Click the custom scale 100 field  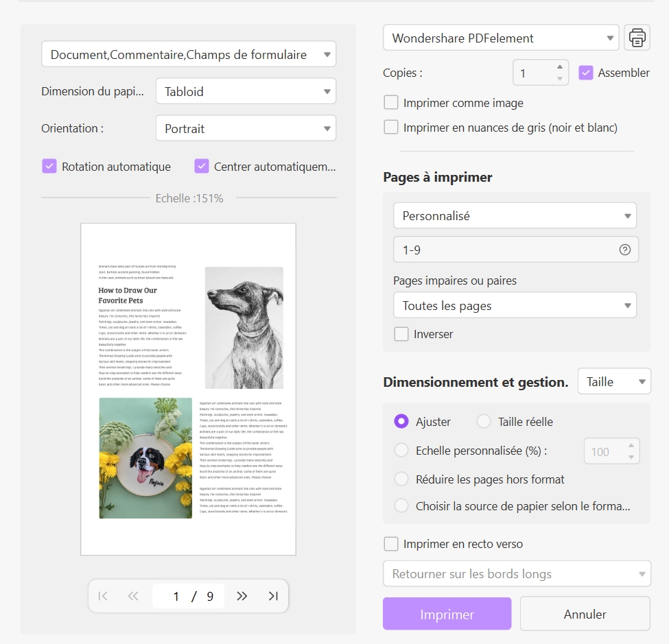pos(612,451)
